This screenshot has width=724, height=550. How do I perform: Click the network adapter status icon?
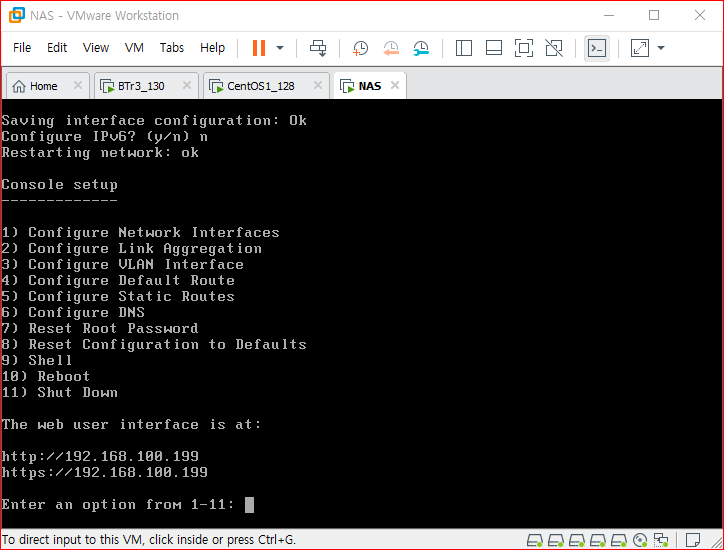click(661, 540)
